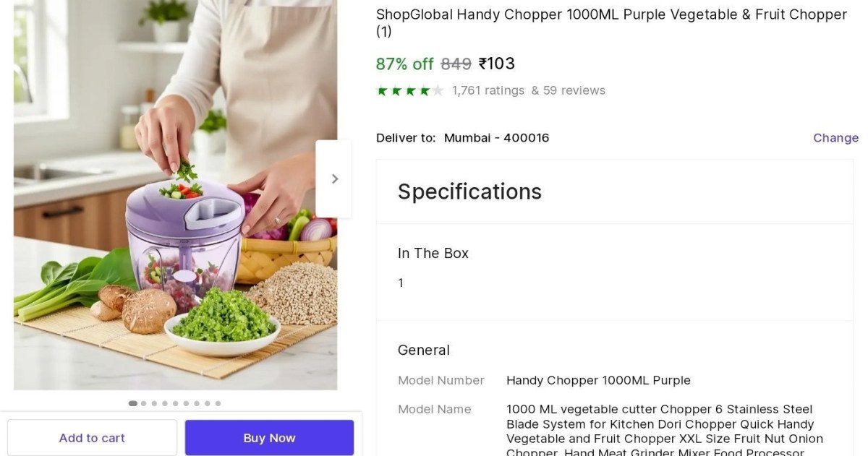
Task: Click the In The Box section header
Action: tap(433, 253)
